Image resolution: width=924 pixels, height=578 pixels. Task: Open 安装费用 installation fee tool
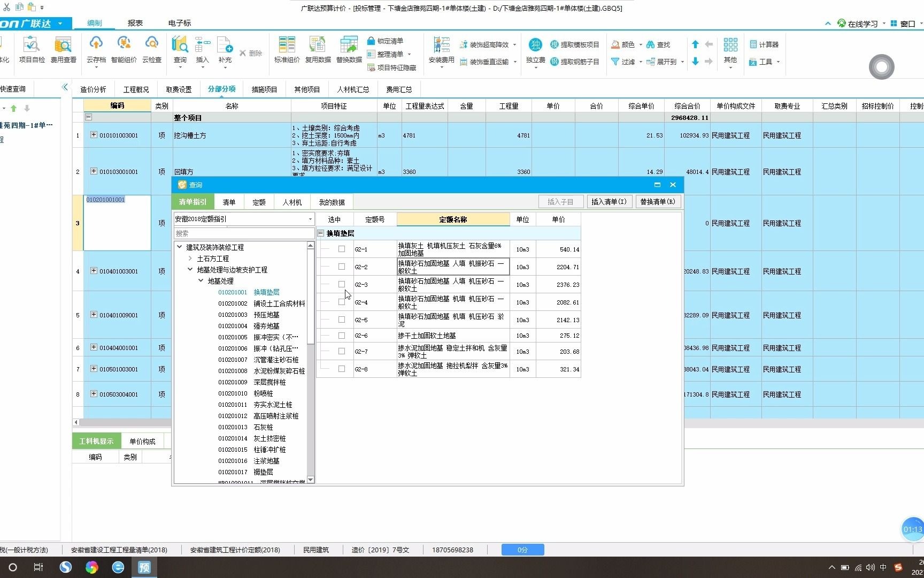pyautogui.click(x=442, y=50)
